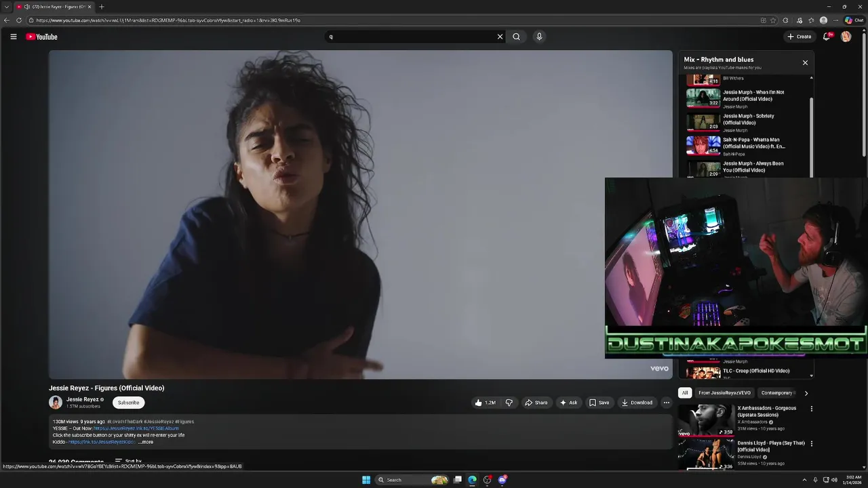The image size is (868, 488).
Task: Click the magnifier search button
Action: (x=517, y=37)
